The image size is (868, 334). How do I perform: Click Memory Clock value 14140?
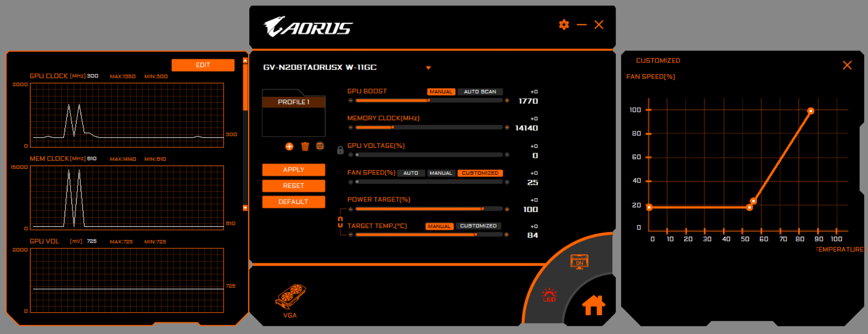[527, 128]
